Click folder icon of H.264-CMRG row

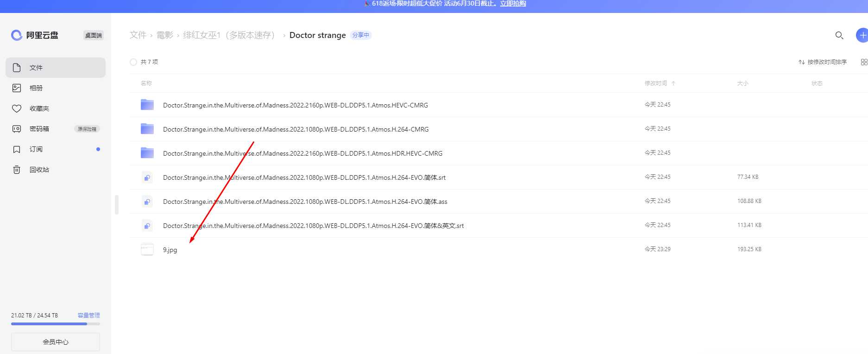click(147, 129)
